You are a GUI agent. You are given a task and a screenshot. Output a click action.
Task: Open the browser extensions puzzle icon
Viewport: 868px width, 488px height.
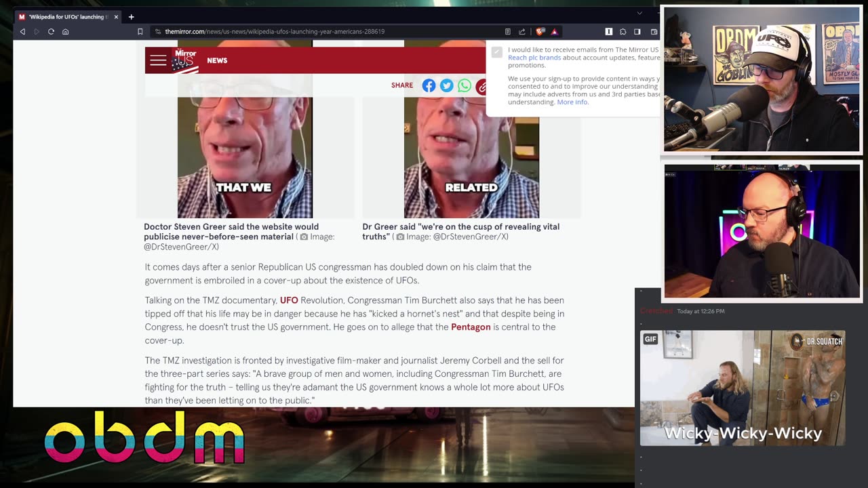623,32
